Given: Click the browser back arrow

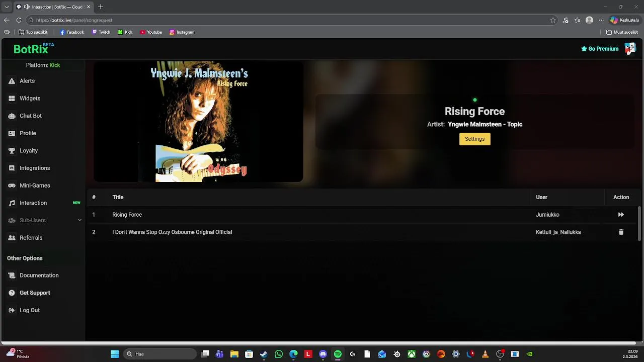Looking at the screenshot, I should 7,20.
